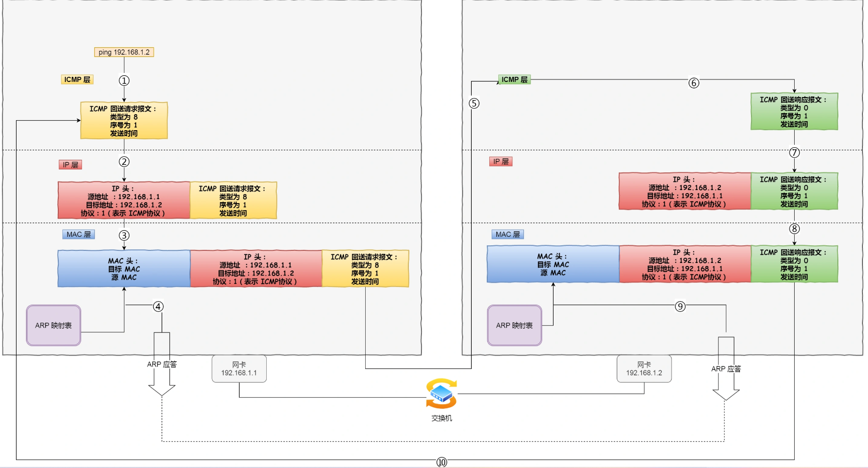The height and width of the screenshot is (468, 868).
Task: Select the yellow ICMP request box in the left IP layer
Action: pyautogui.click(x=234, y=200)
